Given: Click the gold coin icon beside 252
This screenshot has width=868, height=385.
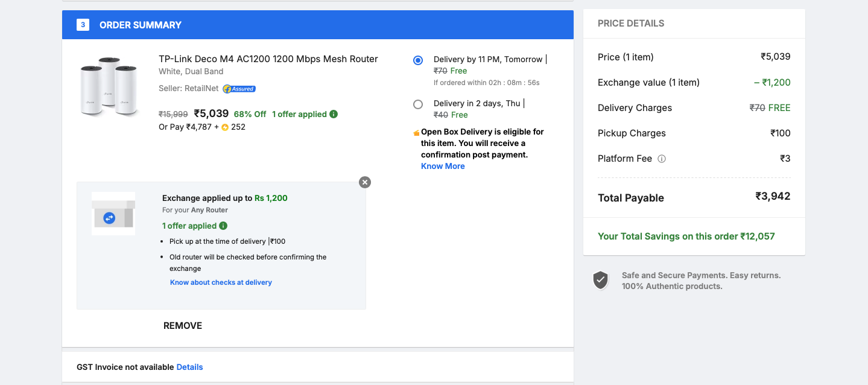Looking at the screenshot, I should click(x=225, y=127).
